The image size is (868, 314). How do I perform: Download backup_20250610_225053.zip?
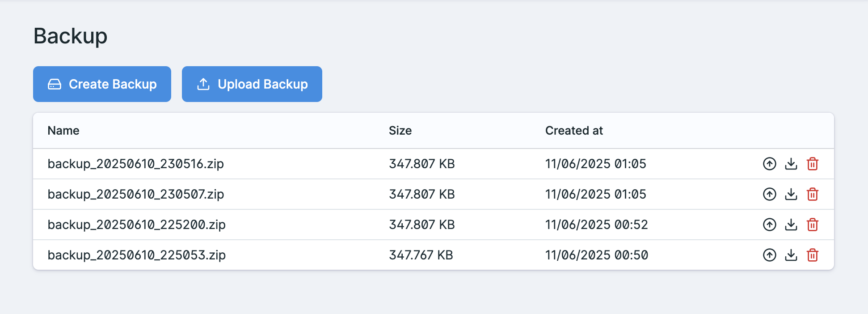pyautogui.click(x=791, y=255)
